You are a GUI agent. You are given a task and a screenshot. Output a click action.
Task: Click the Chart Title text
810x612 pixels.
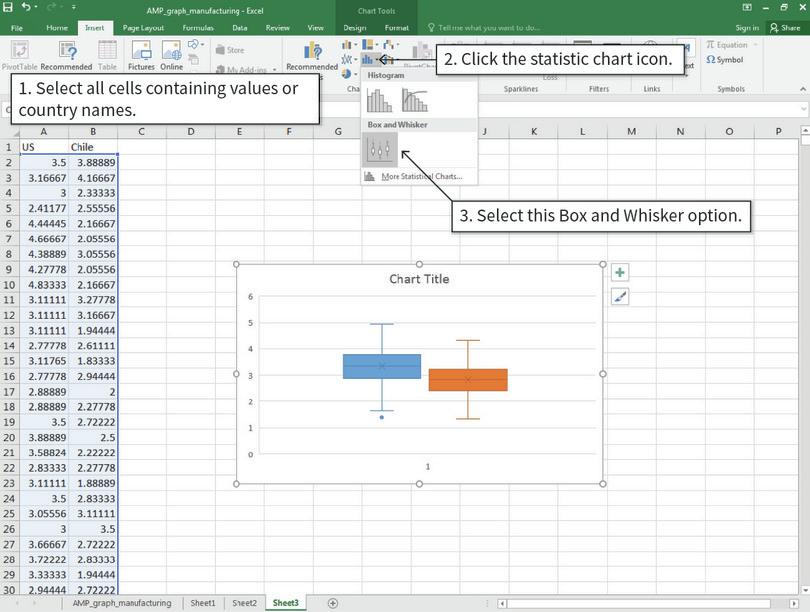(419, 279)
